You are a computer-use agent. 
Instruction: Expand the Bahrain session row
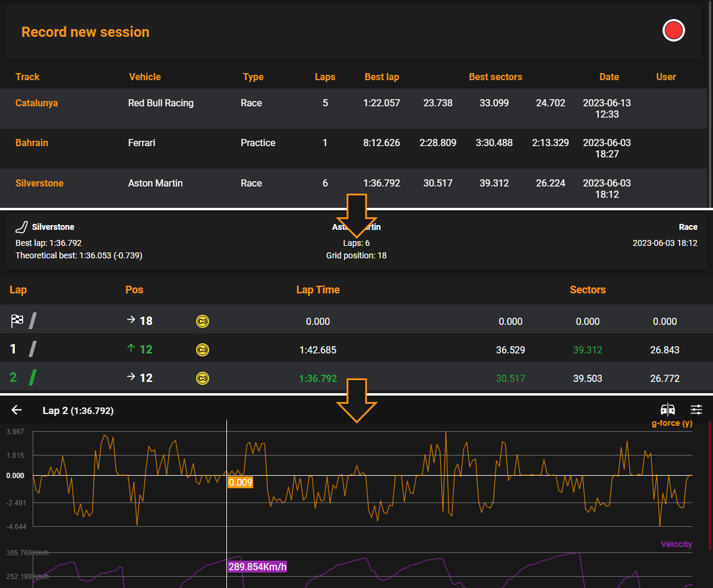(31, 143)
